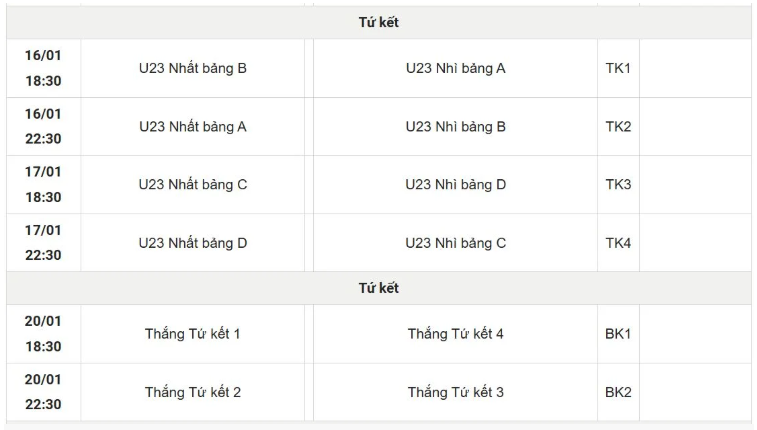Select the Thắng Tứ kết 2 cell

click(x=193, y=392)
